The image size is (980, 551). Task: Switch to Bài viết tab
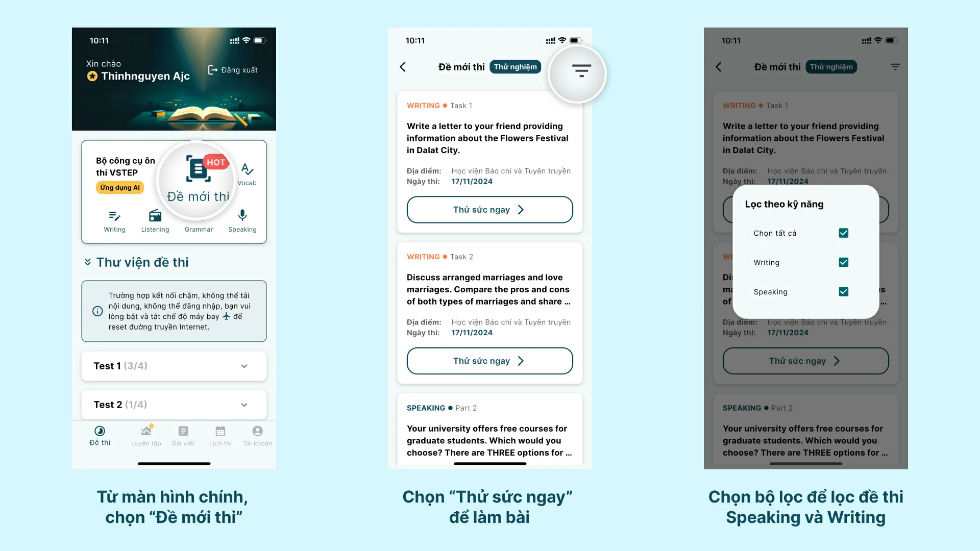coord(182,435)
